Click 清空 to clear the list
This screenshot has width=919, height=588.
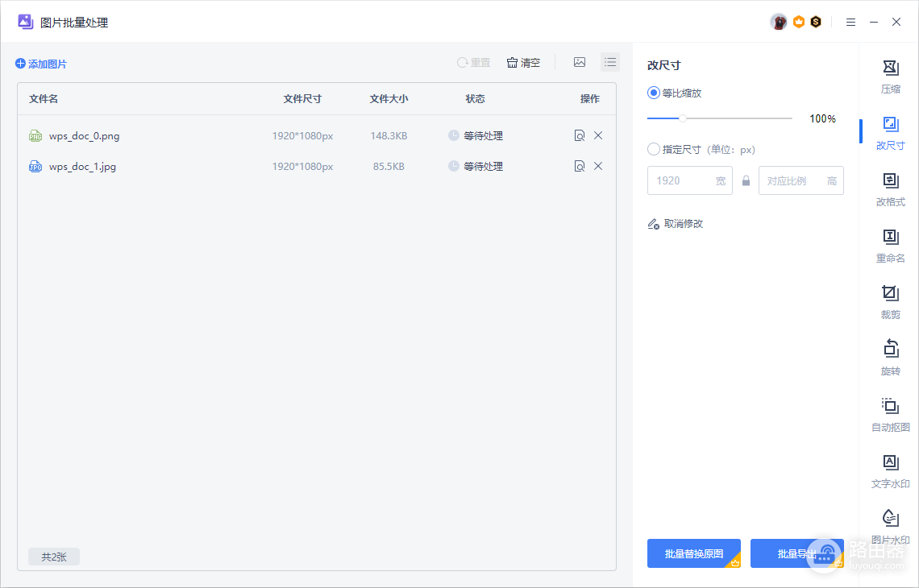point(523,62)
